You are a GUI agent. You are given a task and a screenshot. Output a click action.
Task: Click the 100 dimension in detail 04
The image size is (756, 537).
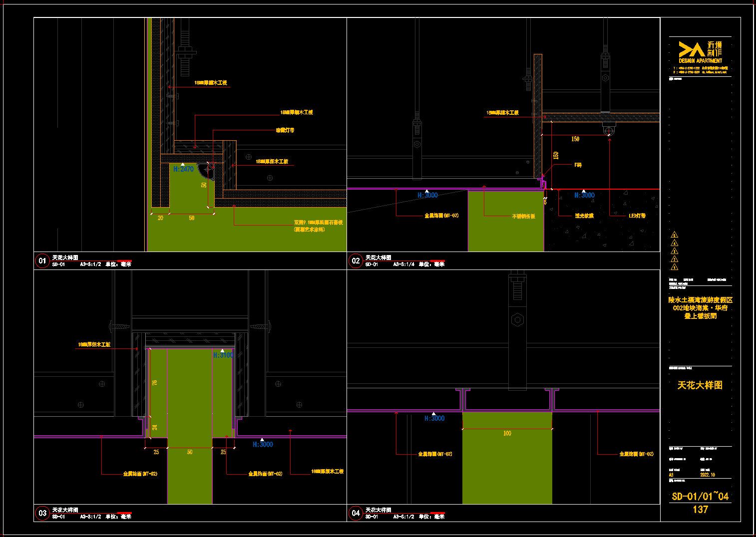pyautogui.click(x=507, y=433)
